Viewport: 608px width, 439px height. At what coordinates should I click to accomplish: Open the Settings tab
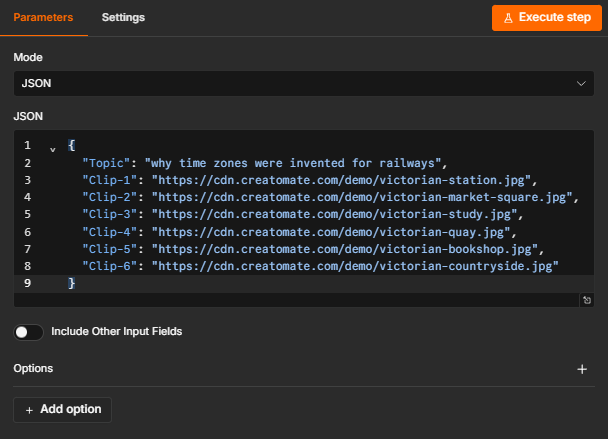click(x=123, y=17)
